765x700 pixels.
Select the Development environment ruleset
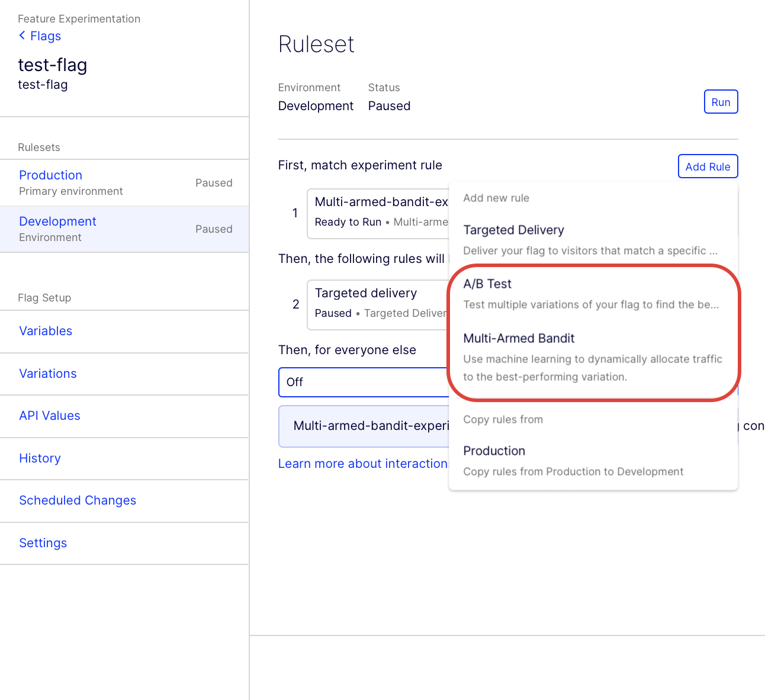point(57,221)
